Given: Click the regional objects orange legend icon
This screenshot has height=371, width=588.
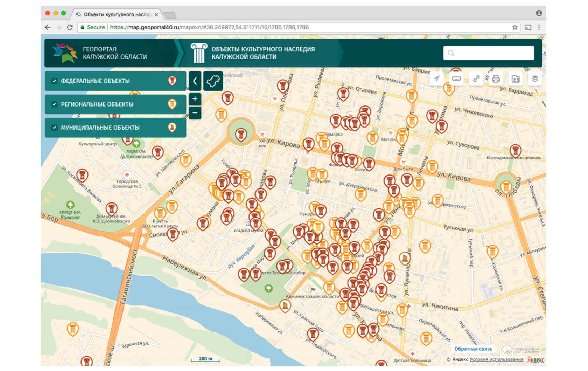Looking at the screenshot, I should 172,104.
